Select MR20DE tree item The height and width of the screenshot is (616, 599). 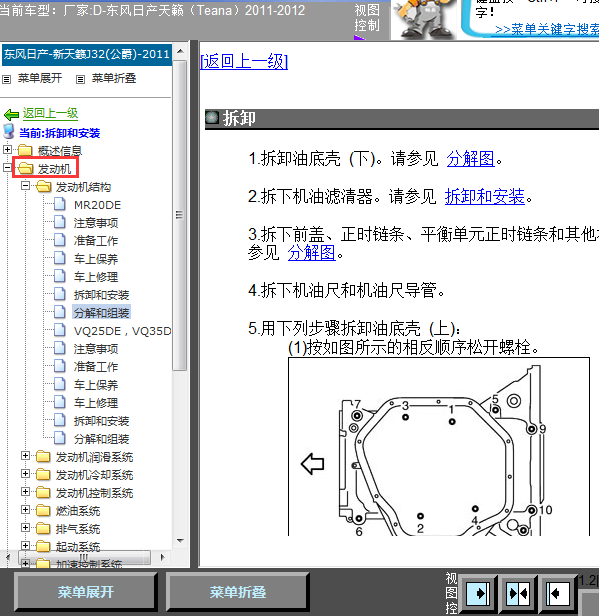click(97, 205)
